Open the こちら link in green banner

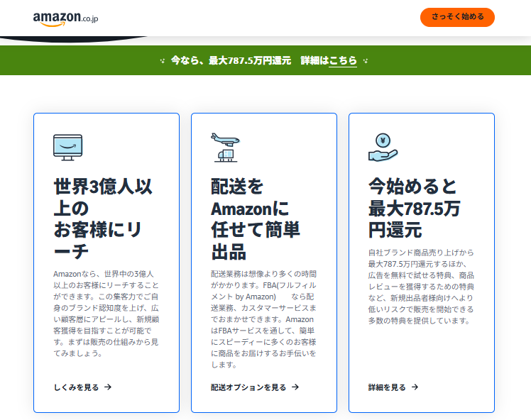[x=343, y=60]
